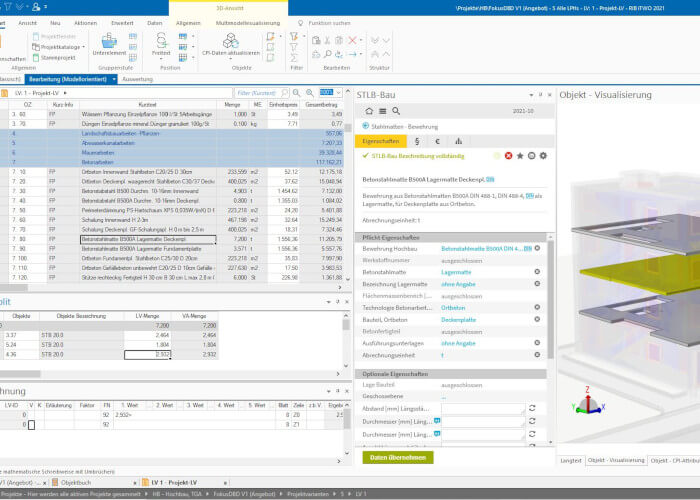Screen dimensions: 700x500
Task: Click the LV-Menge cell with value 2,464
Action: point(147,335)
